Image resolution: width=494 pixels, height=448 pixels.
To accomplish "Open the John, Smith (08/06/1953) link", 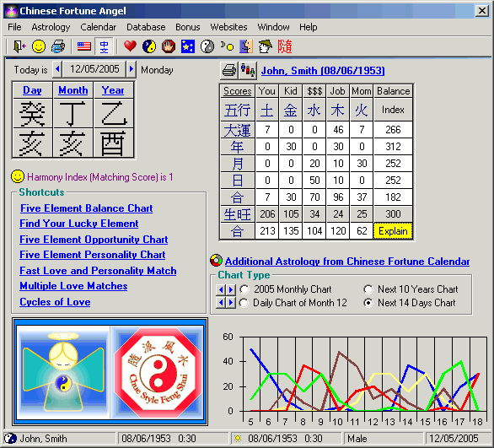I will click(323, 71).
